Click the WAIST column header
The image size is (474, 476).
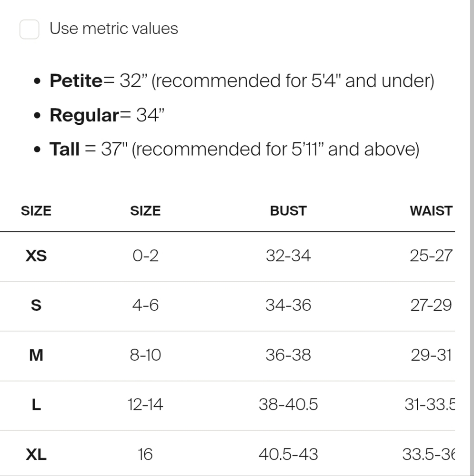431,211
